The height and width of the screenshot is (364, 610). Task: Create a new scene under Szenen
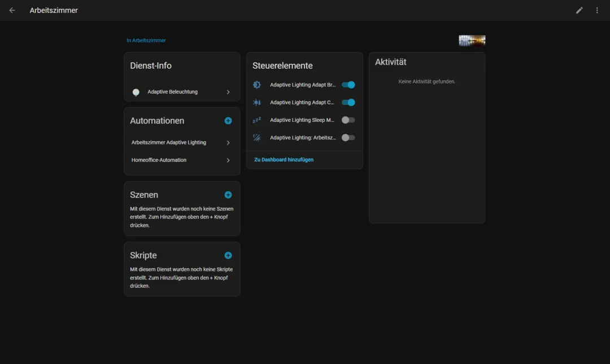point(228,194)
